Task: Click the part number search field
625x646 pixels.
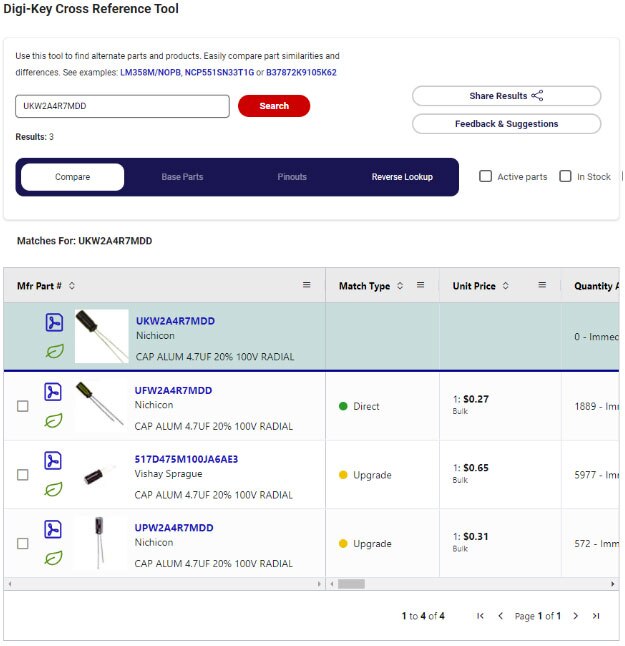Action: [122, 106]
